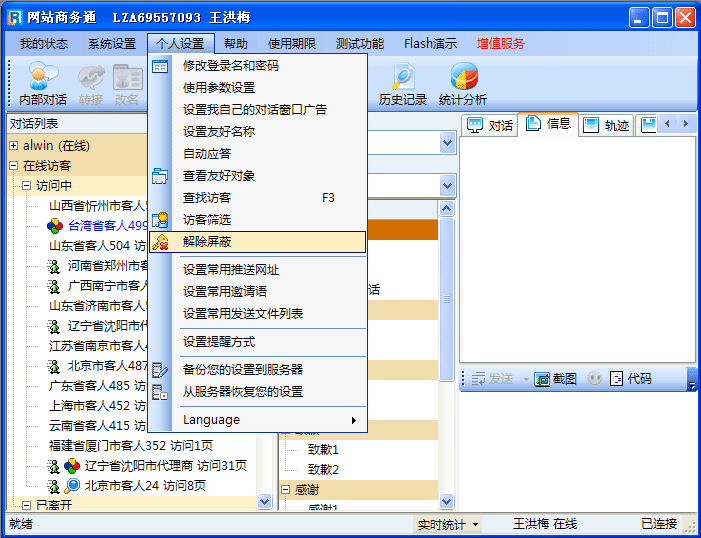This screenshot has width=701, height=538.
Task: Switch to the 轨迹 tab
Action: (607, 125)
